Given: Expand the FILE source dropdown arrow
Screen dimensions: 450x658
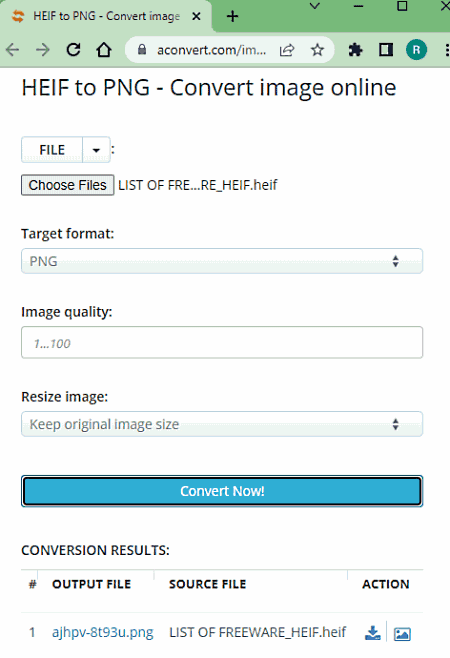Looking at the screenshot, I should [x=97, y=150].
